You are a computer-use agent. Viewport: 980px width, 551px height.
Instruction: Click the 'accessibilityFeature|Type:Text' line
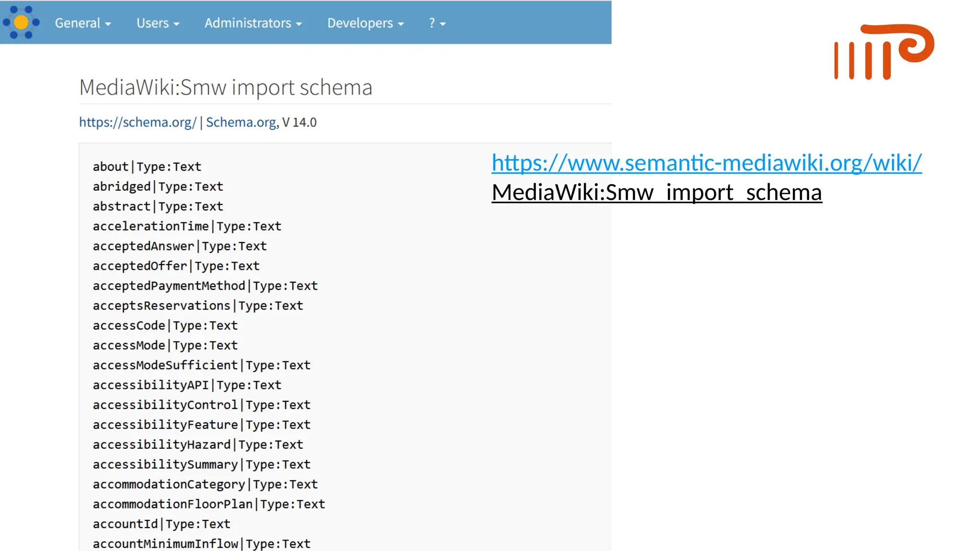click(x=201, y=425)
